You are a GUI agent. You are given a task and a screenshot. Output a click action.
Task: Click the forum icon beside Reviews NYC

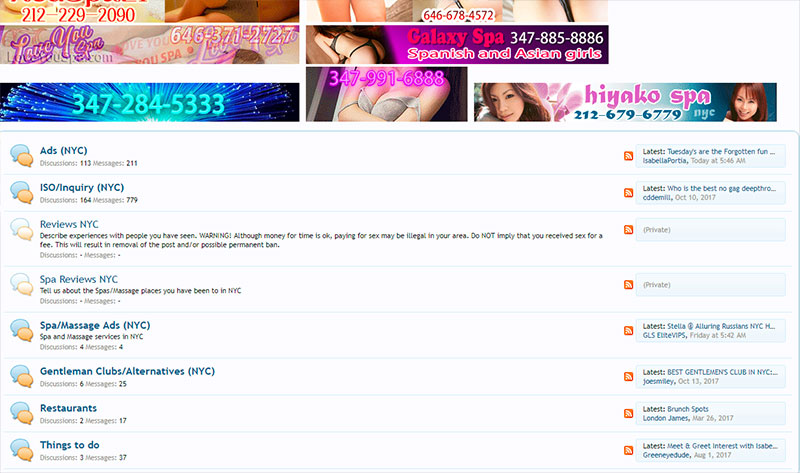point(21,230)
